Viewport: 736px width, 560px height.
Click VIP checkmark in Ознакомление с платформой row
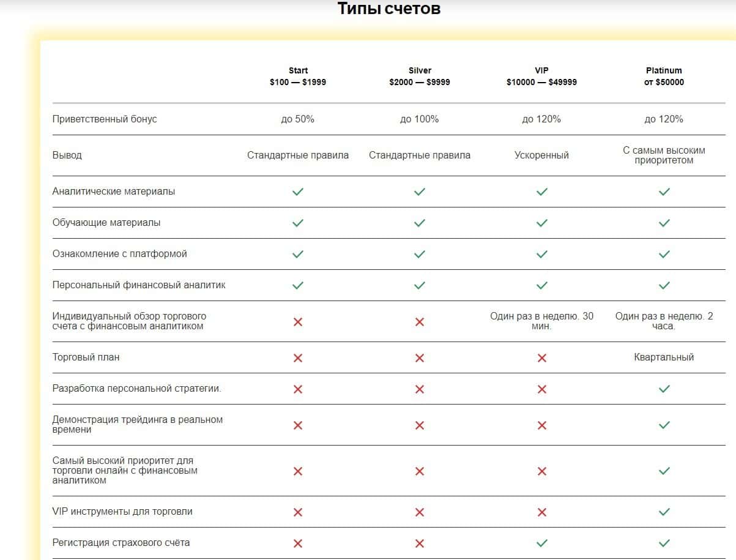click(541, 254)
